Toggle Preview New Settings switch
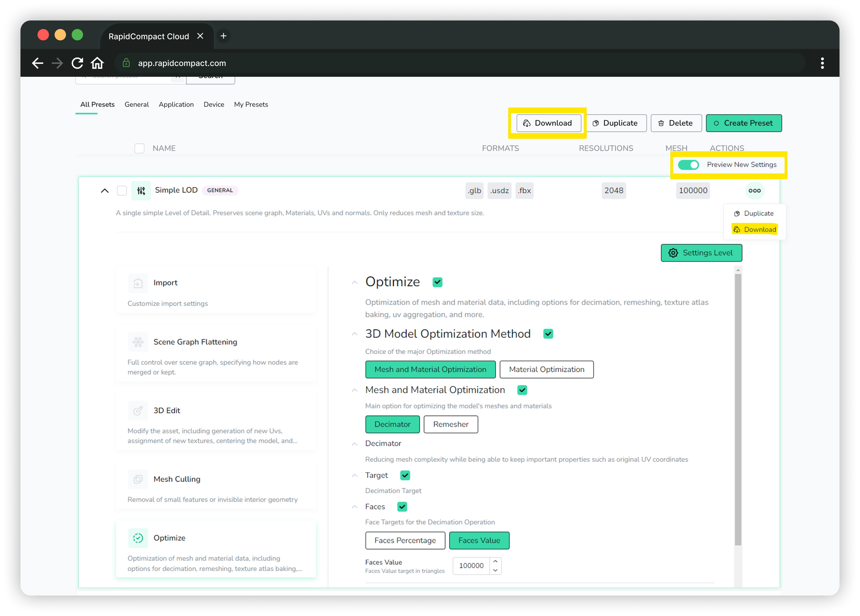Viewport: 860px width, 616px height. pos(688,165)
